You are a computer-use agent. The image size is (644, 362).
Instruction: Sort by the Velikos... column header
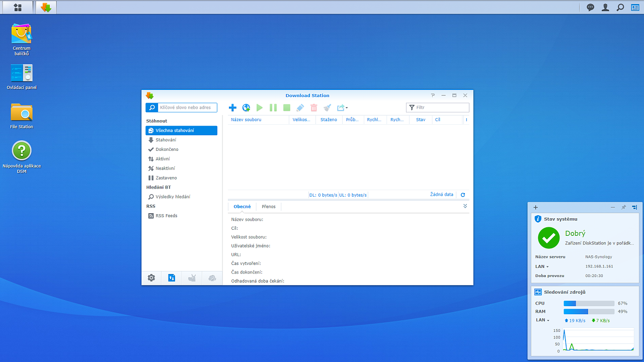pyautogui.click(x=302, y=120)
